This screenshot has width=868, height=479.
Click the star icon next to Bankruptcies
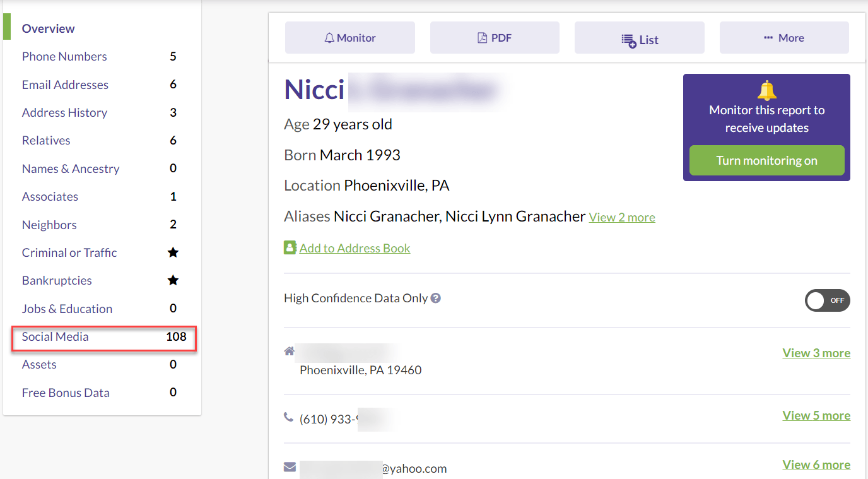coord(173,280)
